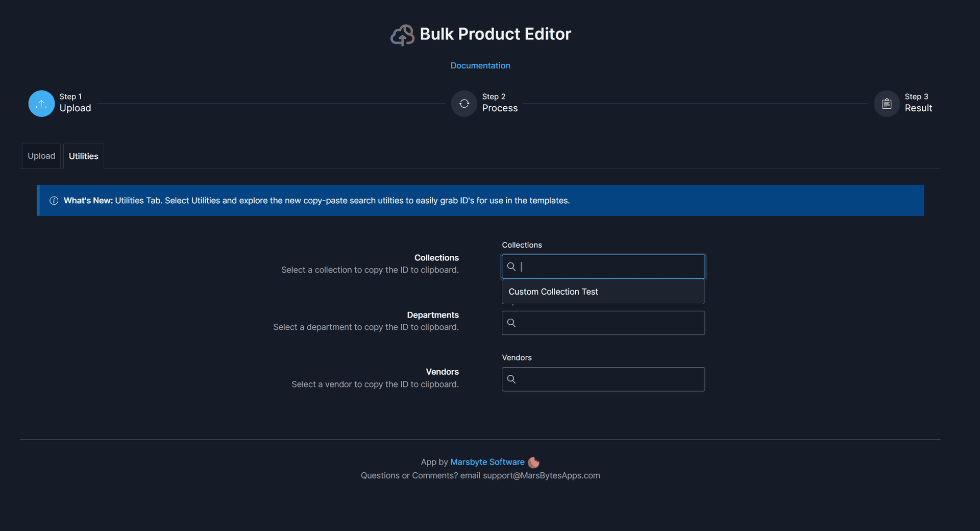This screenshot has height=531, width=980.
Task: Click the Bulk Product Editor cloud logo
Action: point(402,34)
